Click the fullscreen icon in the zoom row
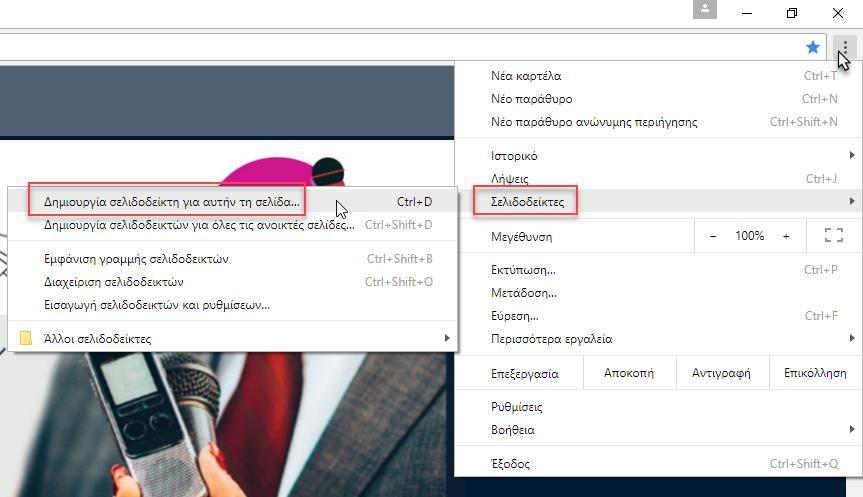Image resolution: width=863 pixels, height=497 pixels. pyautogui.click(x=833, y=236)
